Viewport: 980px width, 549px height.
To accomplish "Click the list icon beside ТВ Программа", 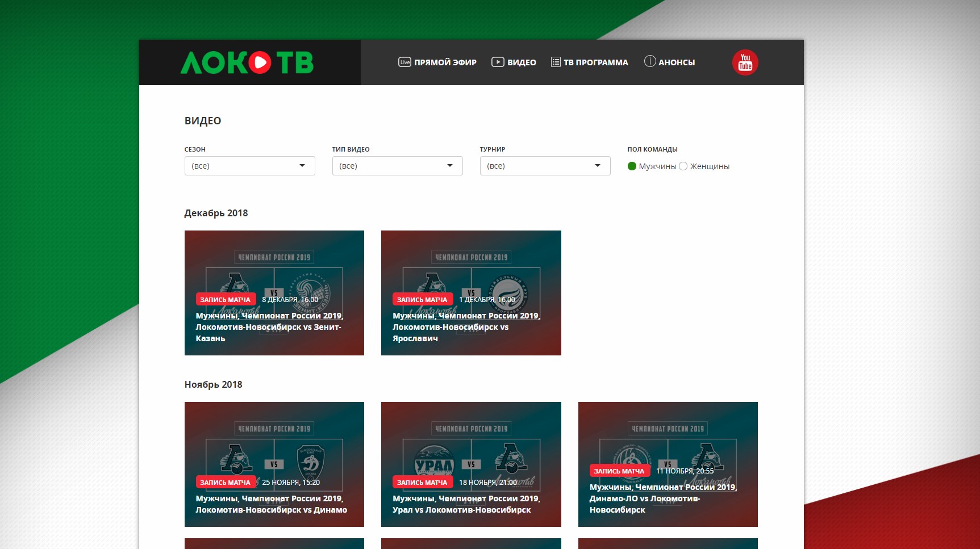I will (x=556, y=62).
